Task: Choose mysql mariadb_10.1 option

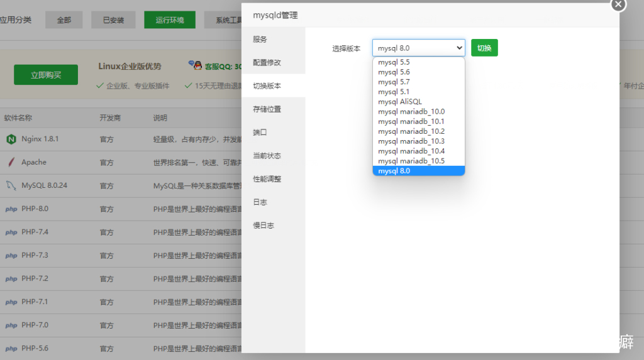Action: [418, 121]
